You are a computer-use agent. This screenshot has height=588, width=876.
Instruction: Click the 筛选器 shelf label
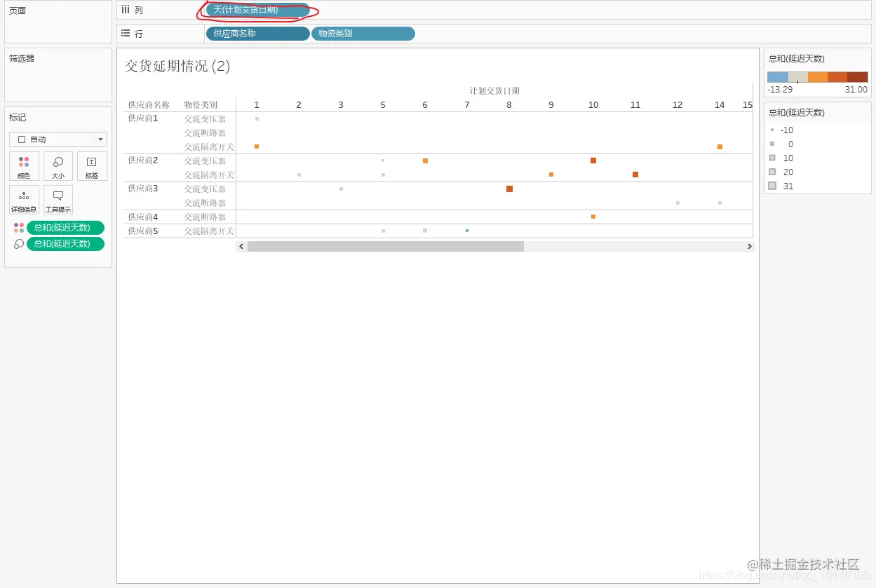(22, 59)
